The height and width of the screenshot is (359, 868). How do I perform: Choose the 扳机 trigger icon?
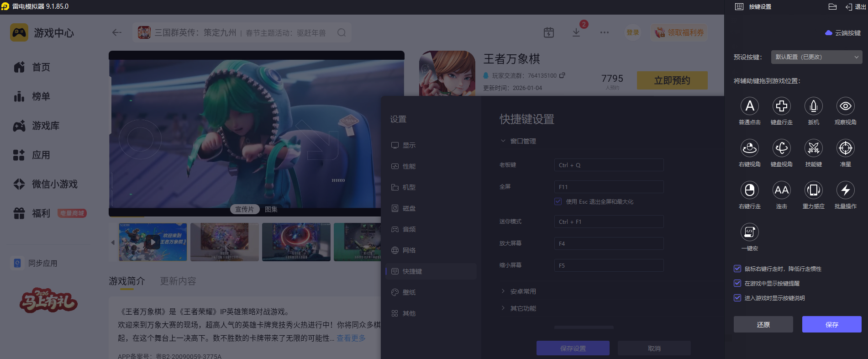point(813,106)
